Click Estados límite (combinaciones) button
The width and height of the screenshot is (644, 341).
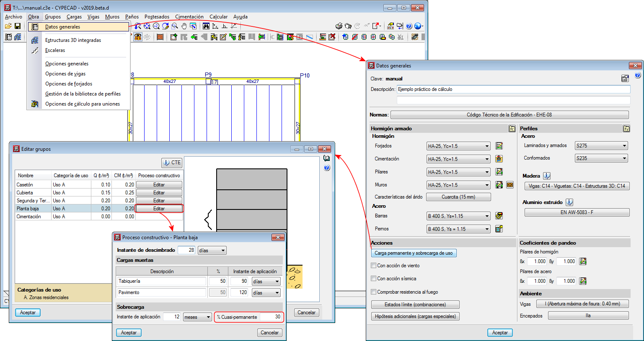tap(415, 305)
